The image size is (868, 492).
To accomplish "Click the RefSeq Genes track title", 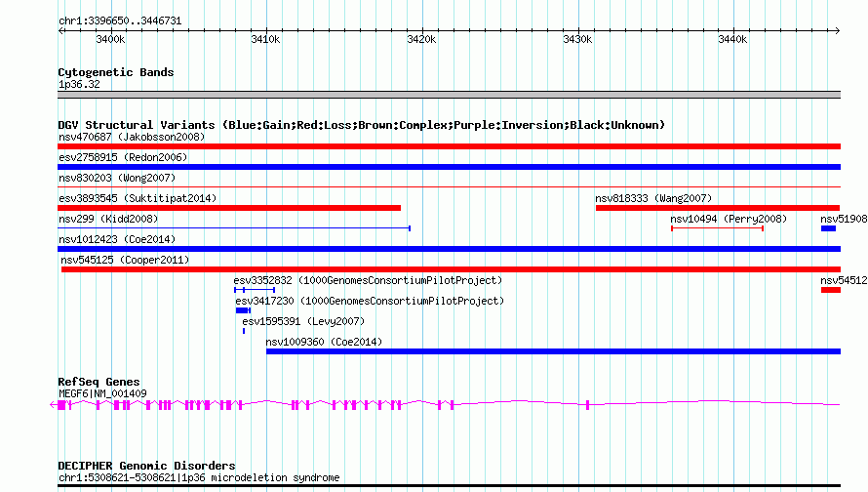I will (x=99, y=382).
